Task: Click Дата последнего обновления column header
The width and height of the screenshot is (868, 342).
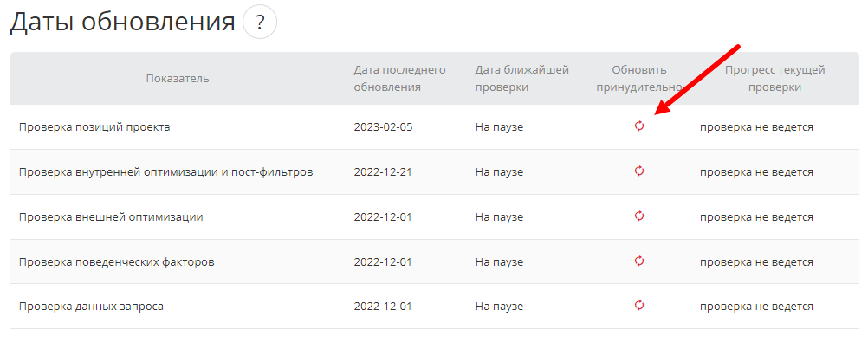Action: tap(399, 79)
